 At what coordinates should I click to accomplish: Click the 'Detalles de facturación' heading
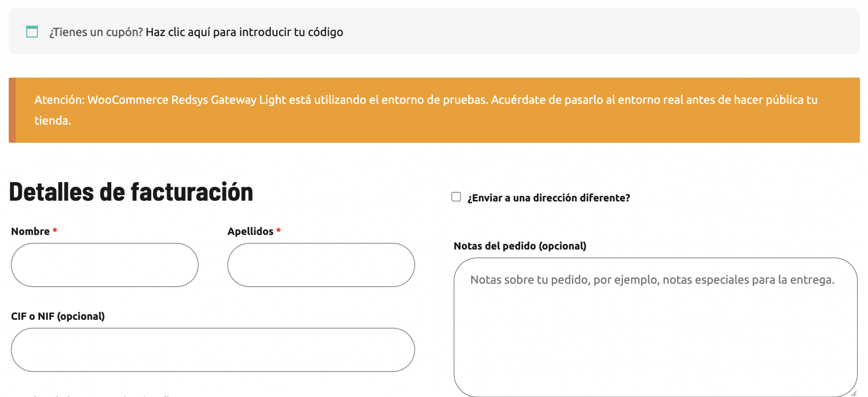[x=131, y=192]
